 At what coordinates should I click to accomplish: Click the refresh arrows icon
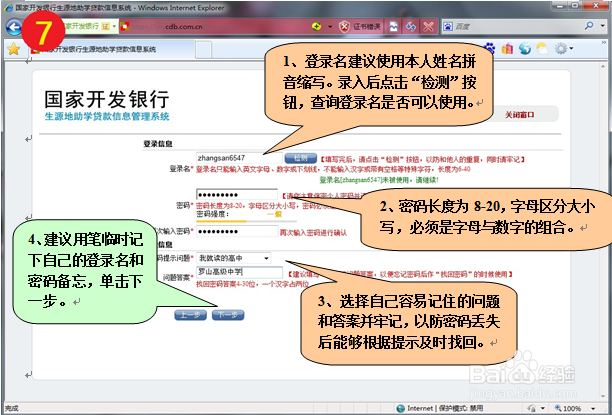[411, 27]
